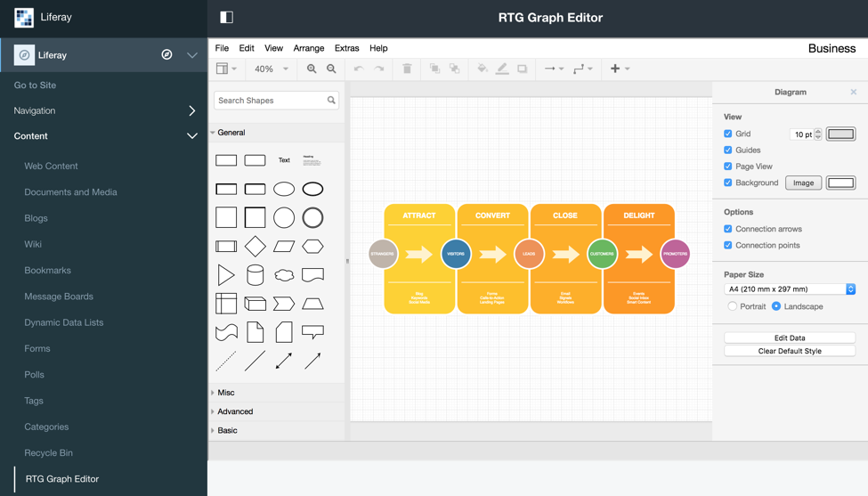Image resolution: width=868 pixels, height=496 pixels.
Task: Open the 40% zoom level dropdown
Action: tap(271, 69)
